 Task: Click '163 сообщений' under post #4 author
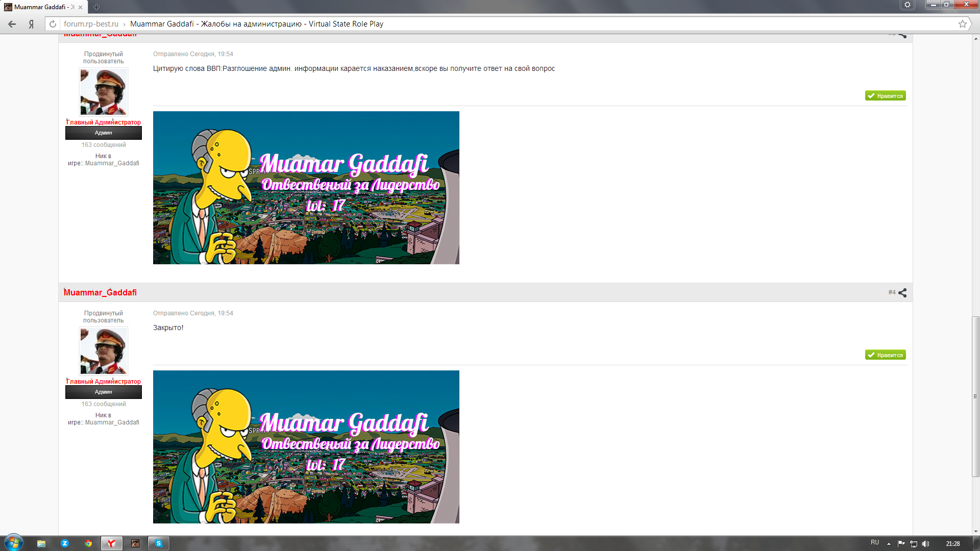click(x=104, y=404)
